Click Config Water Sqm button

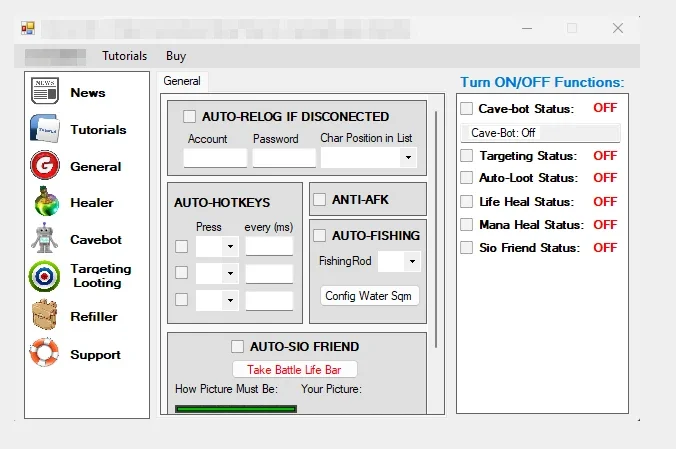tap(369, 296)
